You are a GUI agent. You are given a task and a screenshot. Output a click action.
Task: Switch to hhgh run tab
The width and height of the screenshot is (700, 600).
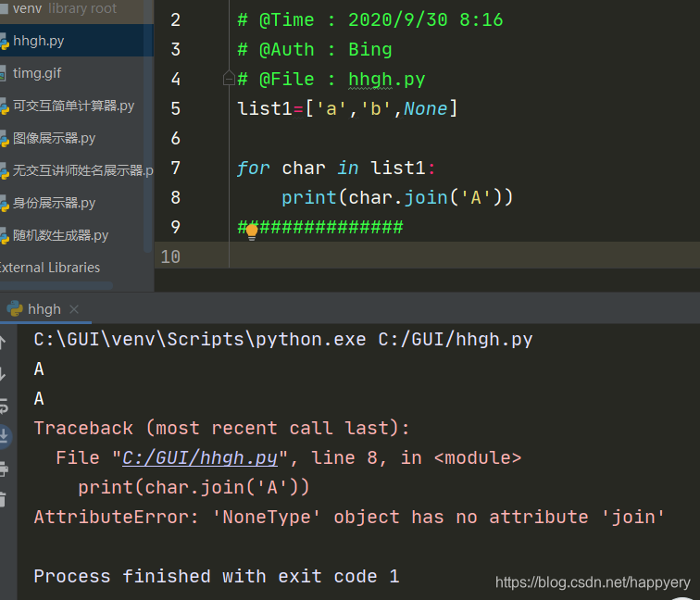coord(44,309)
